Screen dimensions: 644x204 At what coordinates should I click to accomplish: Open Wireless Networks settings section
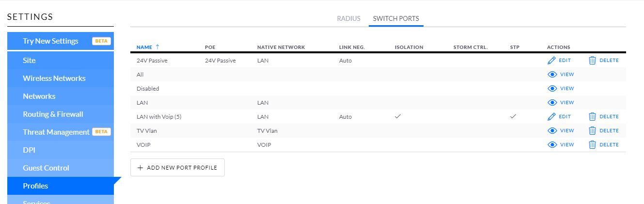tap(54, 78)
